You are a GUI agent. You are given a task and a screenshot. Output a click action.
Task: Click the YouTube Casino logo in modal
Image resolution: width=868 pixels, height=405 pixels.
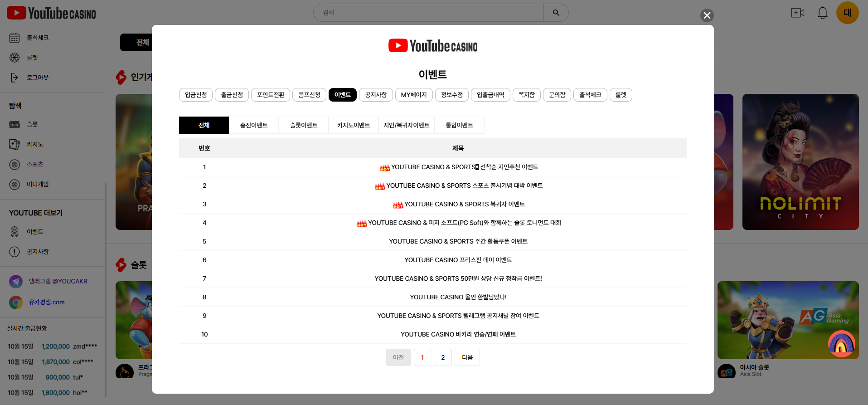tap(433, 46)
